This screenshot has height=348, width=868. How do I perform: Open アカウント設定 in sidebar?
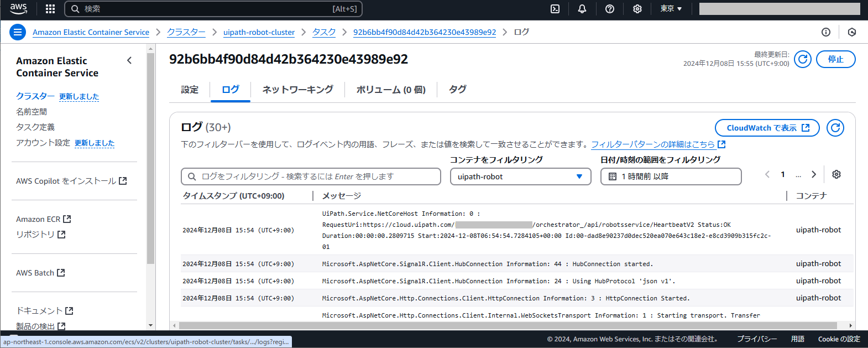point(43,143)
